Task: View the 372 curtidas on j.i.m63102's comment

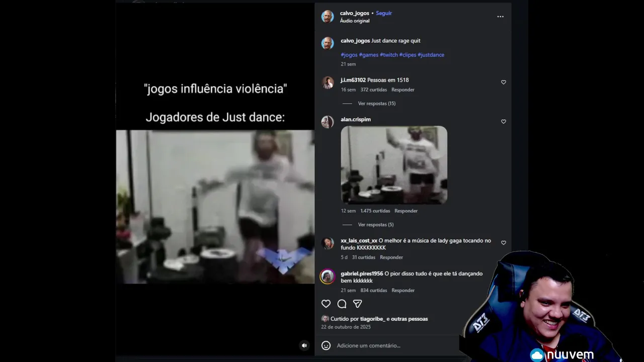Action: (374, 90)
